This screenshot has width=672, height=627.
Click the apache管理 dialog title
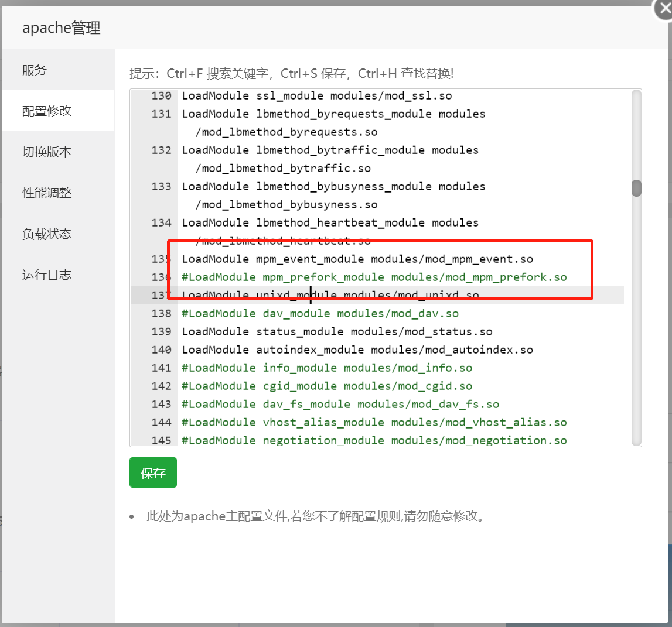click(62, 28)
